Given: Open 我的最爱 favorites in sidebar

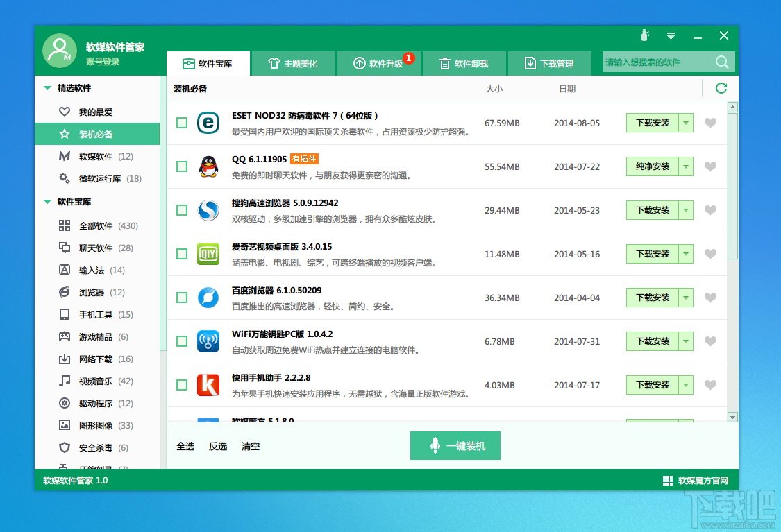Looking at the screenshot, I should pyautogui.click(x=97, y=112).
